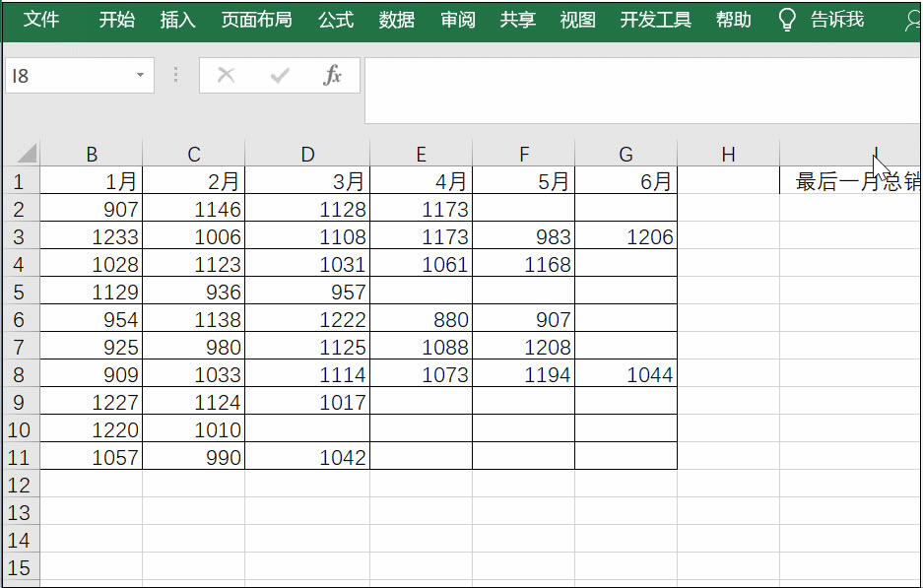Switch to the 开始 ribbon tab

coord(116,19)
